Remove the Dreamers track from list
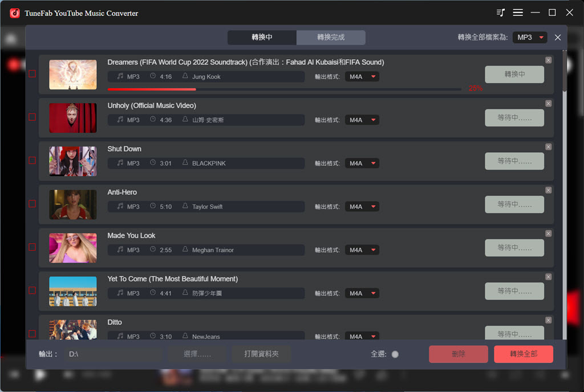Screen dimensions: 584x392 548,60
